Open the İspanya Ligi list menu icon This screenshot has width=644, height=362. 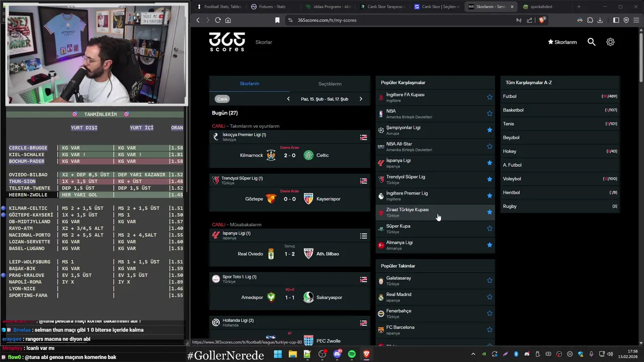363,236
